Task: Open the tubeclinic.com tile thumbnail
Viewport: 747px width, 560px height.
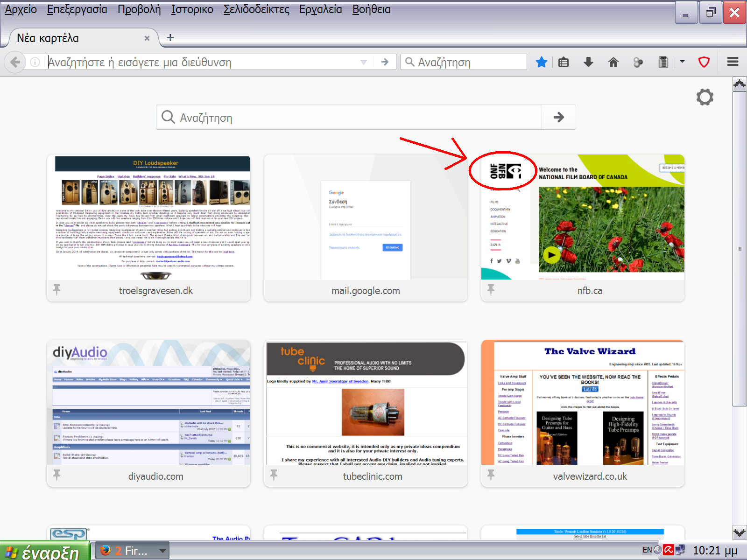Action: [x=366, y=402]
